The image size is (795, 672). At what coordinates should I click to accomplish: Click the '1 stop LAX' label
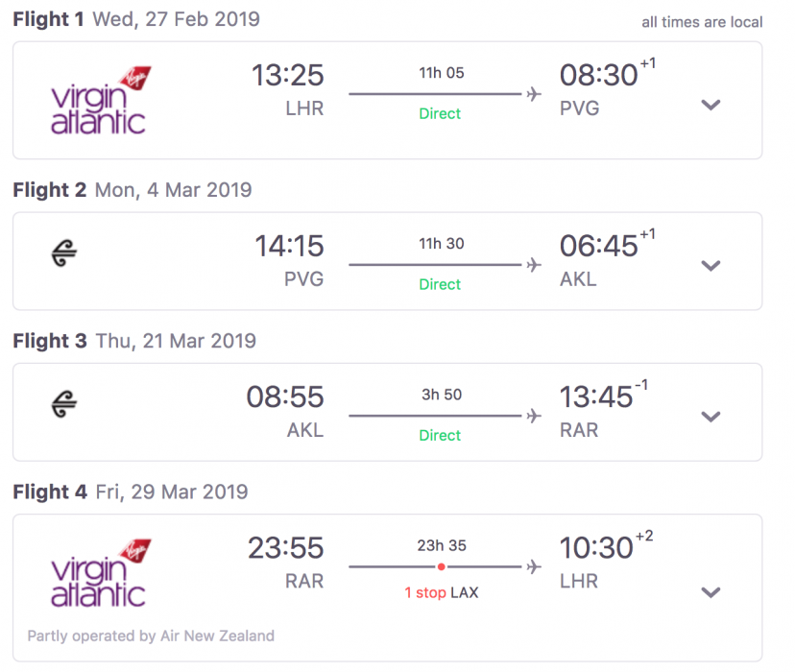[x=441, y=592]
